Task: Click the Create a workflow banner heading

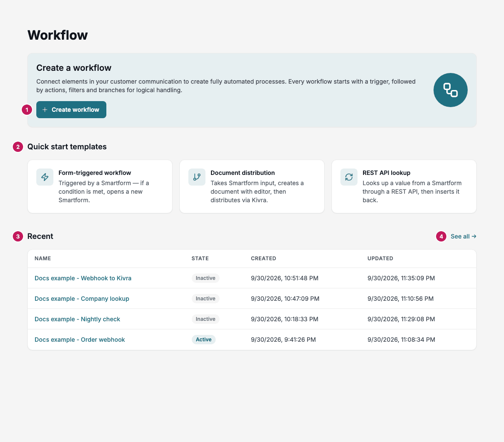Action: (x=73, y=68)
